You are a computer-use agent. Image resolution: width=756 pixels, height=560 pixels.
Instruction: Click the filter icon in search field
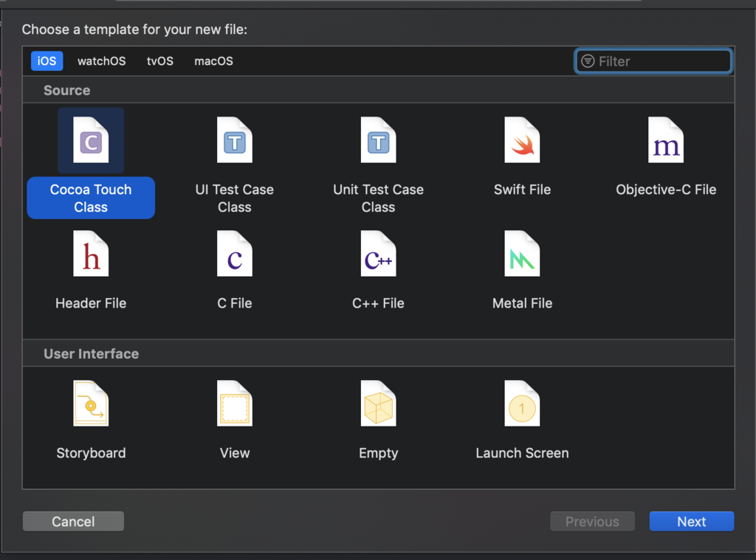pos(588,61)
